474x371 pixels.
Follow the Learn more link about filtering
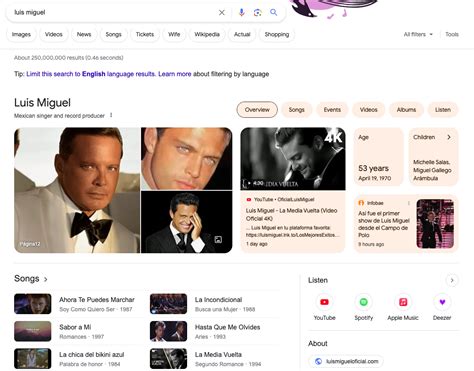click(175, 74)
